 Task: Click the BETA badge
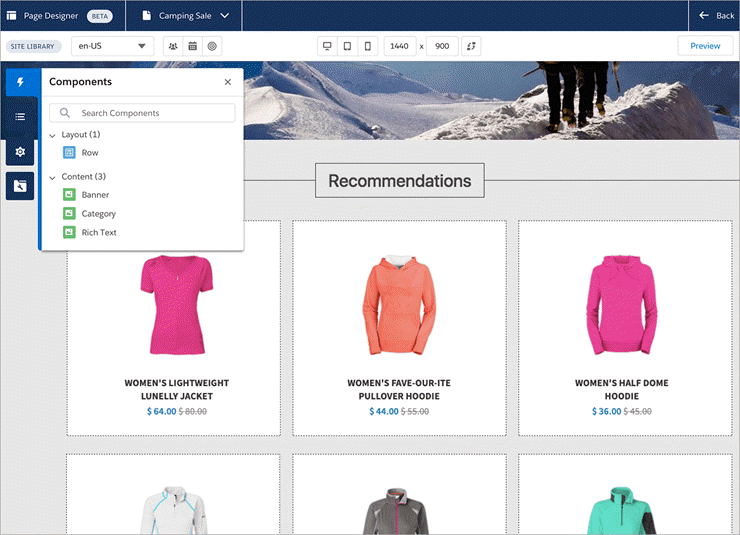(100, 16)
